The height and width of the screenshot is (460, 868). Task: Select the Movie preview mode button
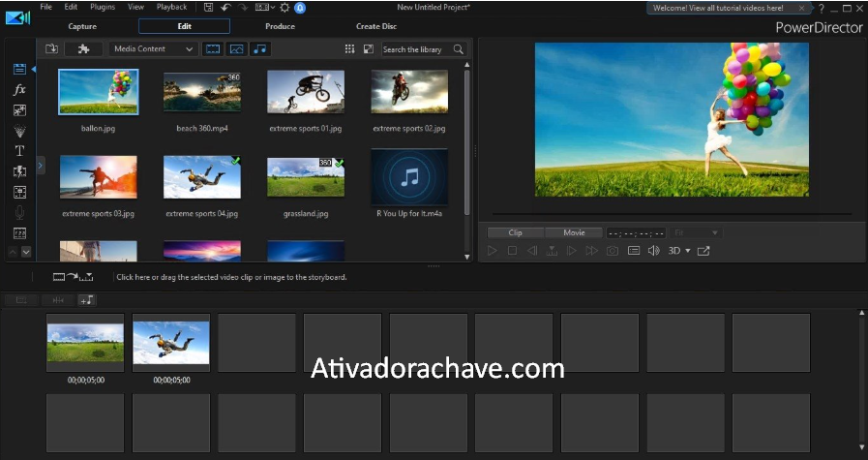click(x=573, y=232)
